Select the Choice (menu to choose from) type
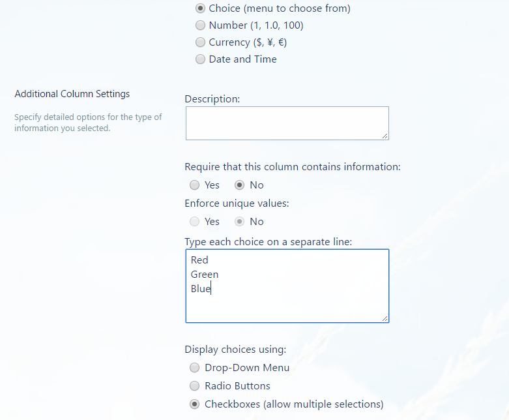 pyautogui.click(x=200, y=8)
